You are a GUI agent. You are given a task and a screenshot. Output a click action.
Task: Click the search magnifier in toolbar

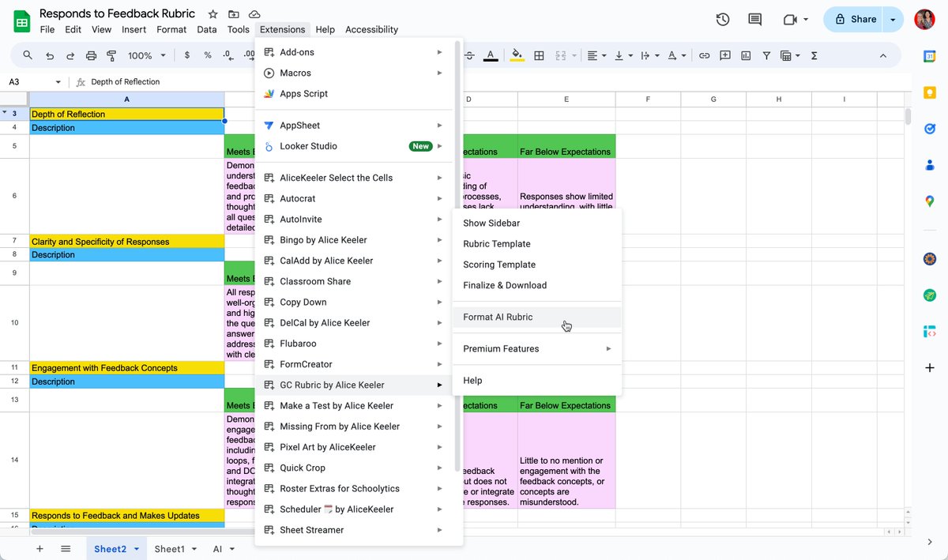pos(28,55)
